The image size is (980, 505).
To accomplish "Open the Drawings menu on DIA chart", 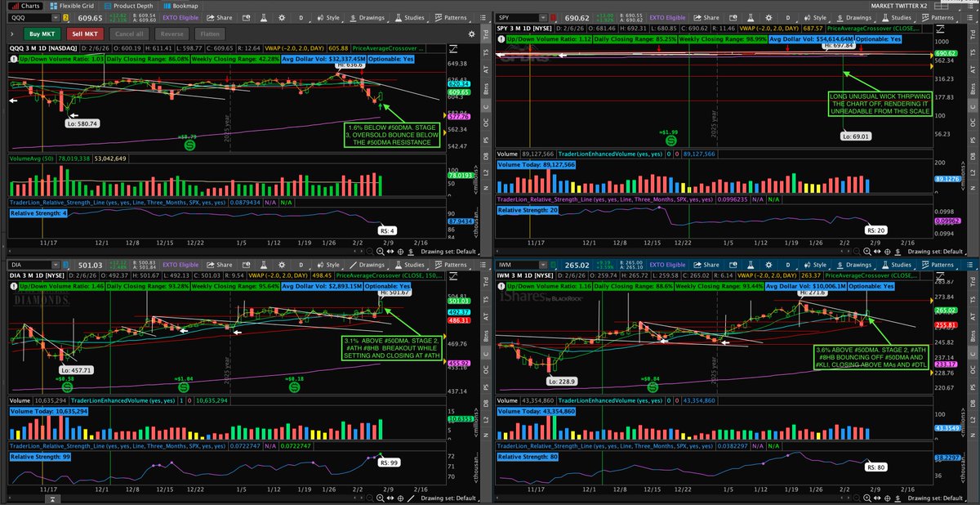I will tap(368, 265).
